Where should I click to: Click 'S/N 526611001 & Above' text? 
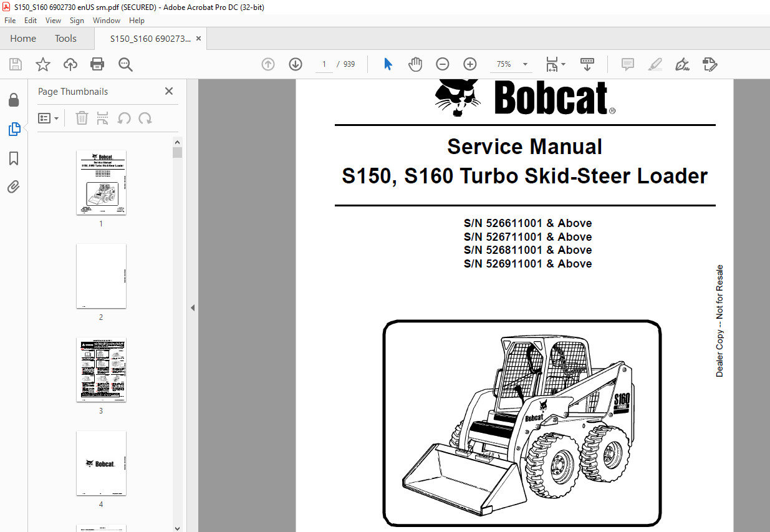(x=527, y=223)
